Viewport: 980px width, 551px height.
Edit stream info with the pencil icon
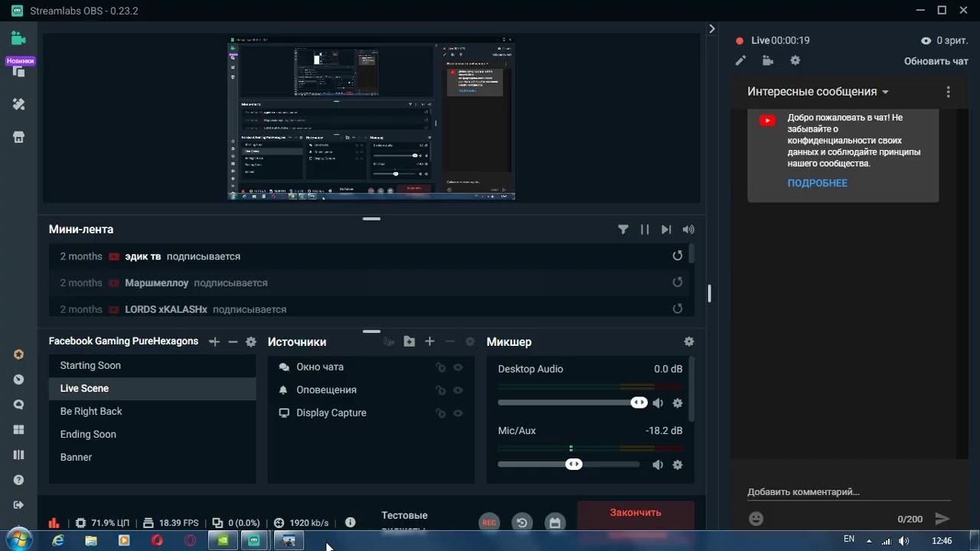point(740,60)
